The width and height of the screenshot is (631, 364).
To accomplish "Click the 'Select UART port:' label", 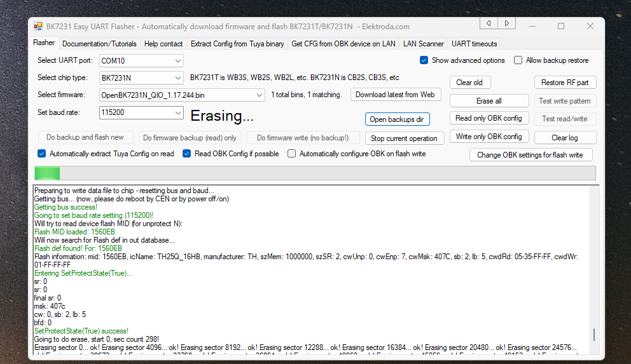I will click(x=65, y=60).
